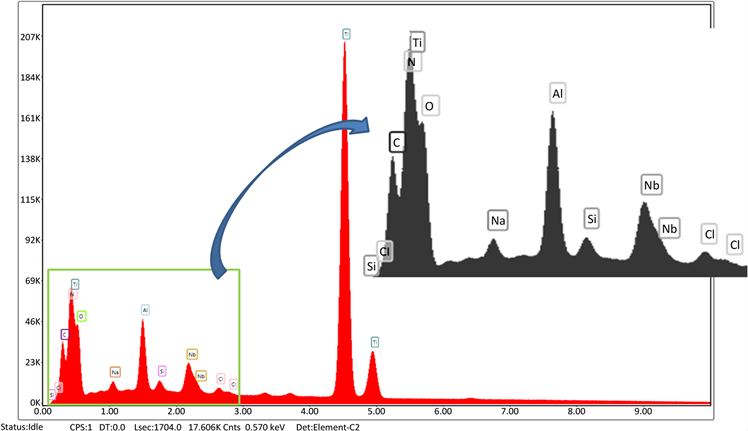Viewport: 748px width, 431px height.
Task: Click the Na label in the gray inset spectrum
Action: (x=498, y=221)
